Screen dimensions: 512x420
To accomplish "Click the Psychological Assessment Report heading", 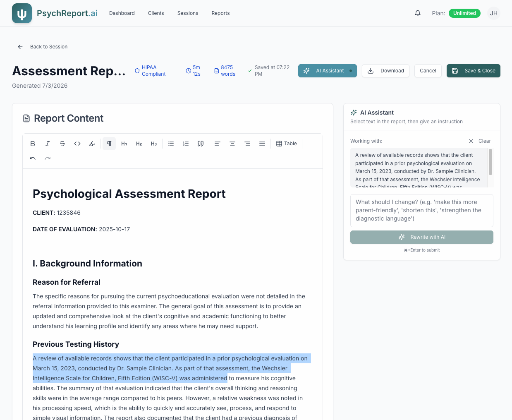I will click(x=129, y=194).
